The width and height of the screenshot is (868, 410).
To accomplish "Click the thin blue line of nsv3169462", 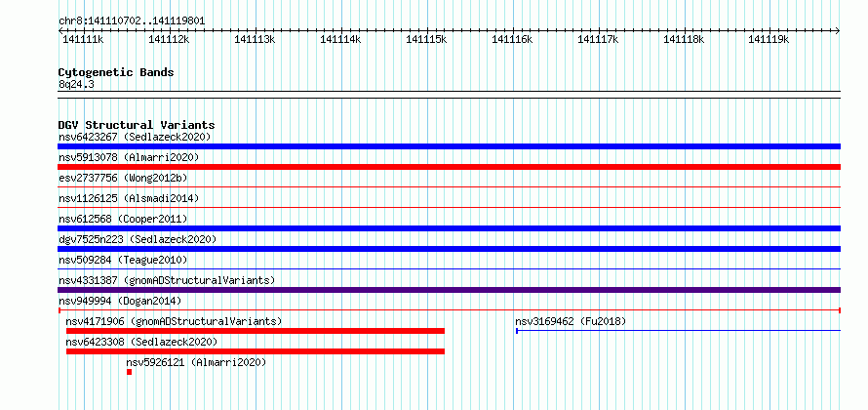I will 678,331.
